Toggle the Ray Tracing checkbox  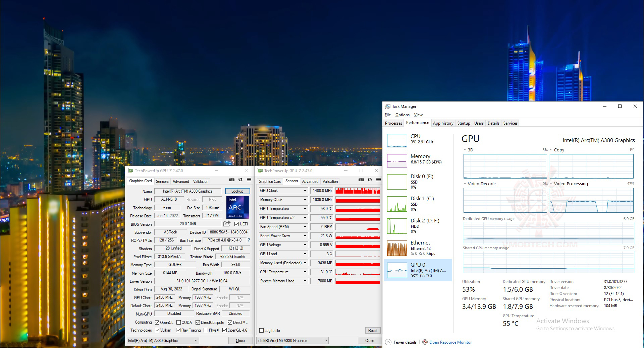point(178,330)
